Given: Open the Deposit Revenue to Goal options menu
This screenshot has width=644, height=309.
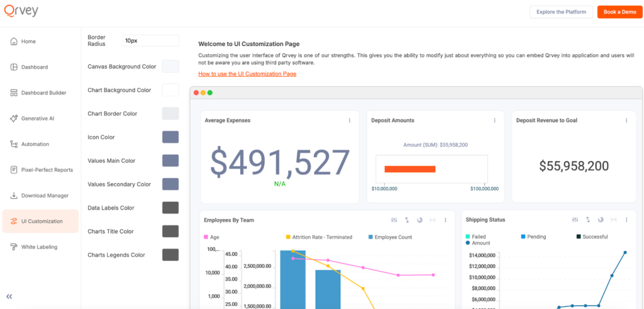Looking at the screenshot, I should (x=627, y=120).
